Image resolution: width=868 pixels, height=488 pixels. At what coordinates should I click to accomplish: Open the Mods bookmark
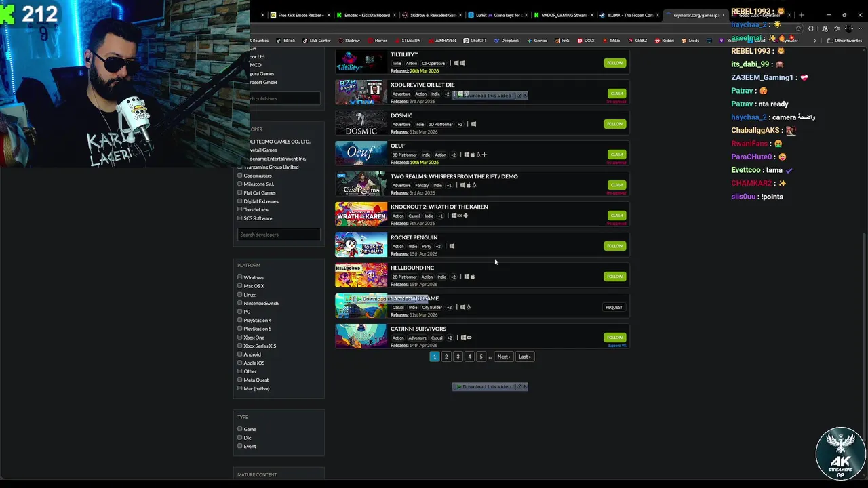point(690,41)
